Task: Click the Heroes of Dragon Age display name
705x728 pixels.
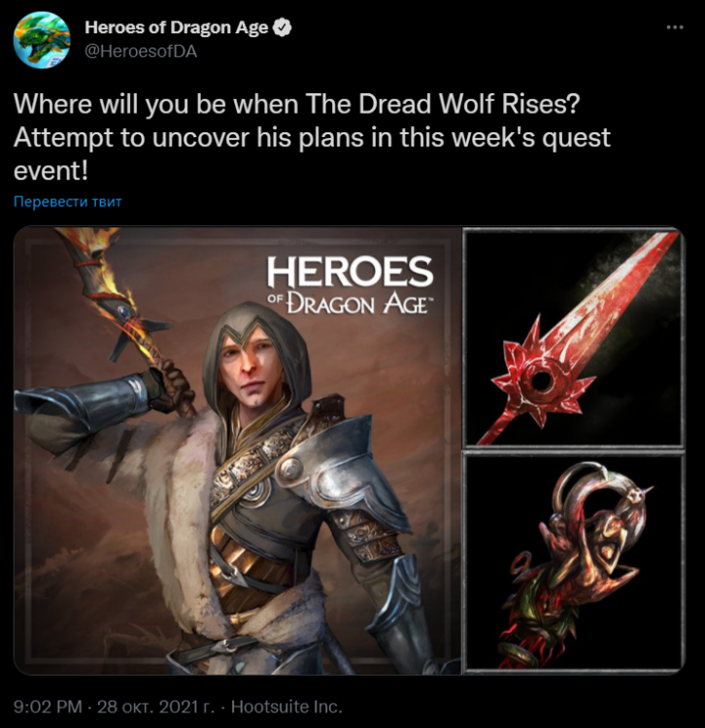Action: click(x=176, y=27)
